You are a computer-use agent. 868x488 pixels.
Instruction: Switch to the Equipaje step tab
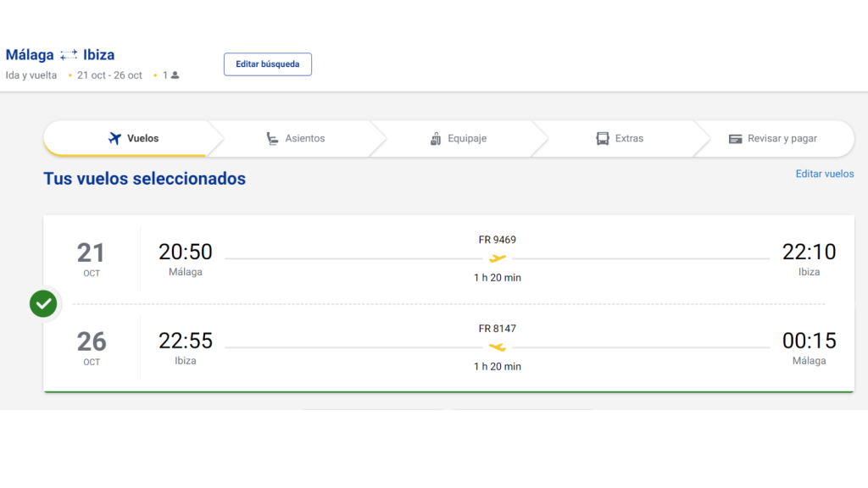[459, 138]
